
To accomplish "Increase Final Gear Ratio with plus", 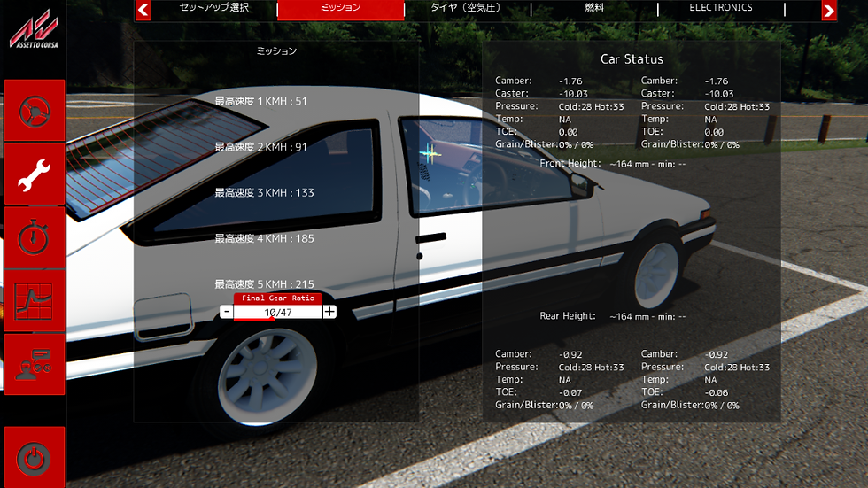I will coord(329,312).
